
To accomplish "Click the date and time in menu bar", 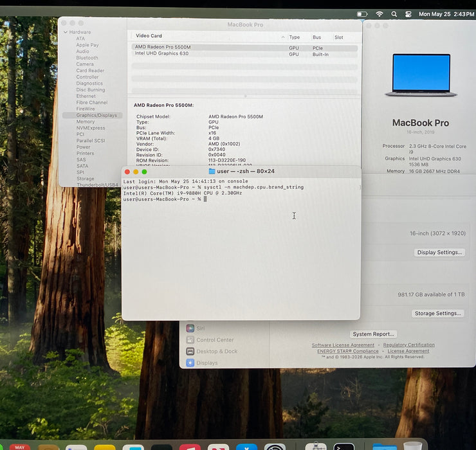I will (446, 14).
